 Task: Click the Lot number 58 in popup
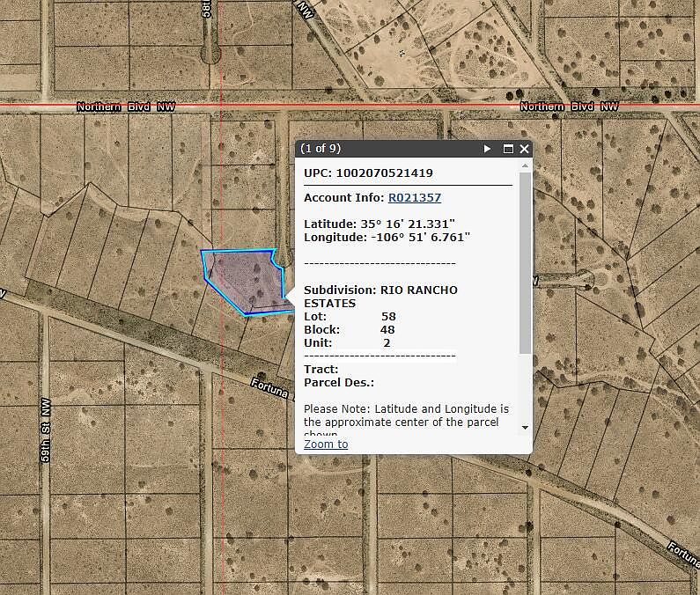388,316
